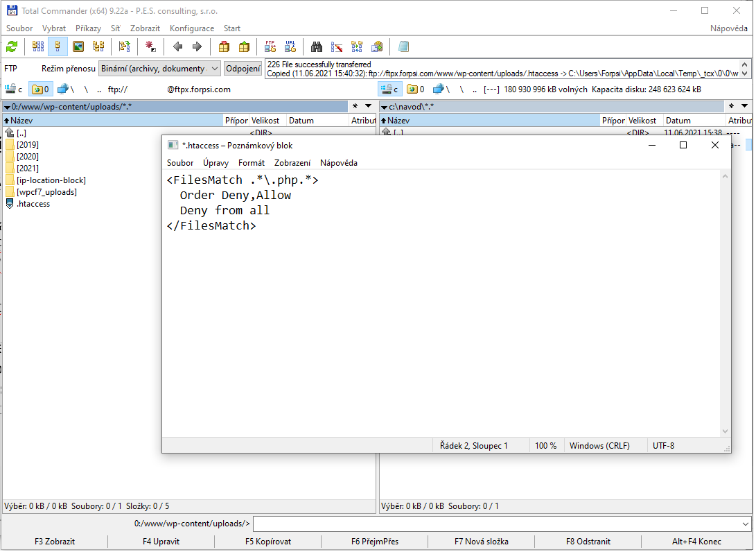Sort right panel by Velikost column
The width and height of the screenshot is (756, 552).
click(x=644, y=121)
